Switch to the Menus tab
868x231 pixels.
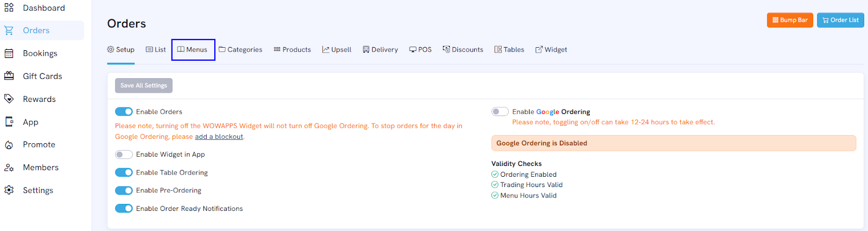pyautogui.click(x=193, y=49)
